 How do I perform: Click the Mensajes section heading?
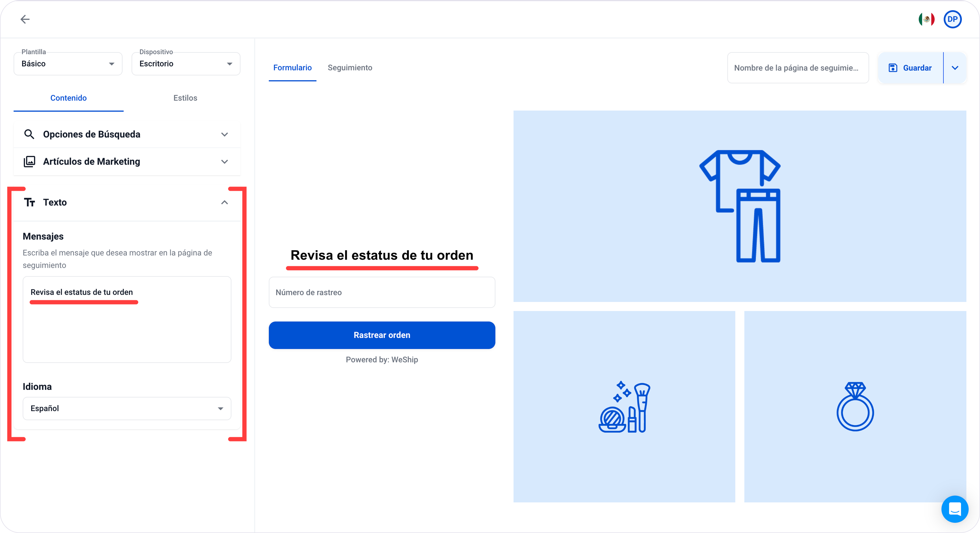(x=43, y=236)
